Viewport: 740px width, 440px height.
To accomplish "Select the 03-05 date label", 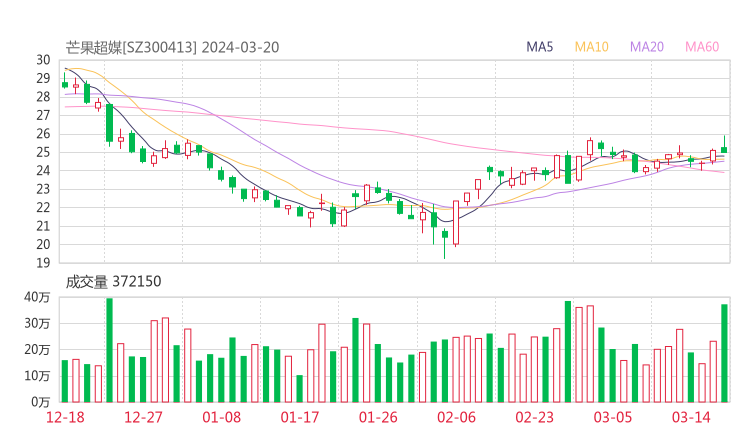I will click(x=613, y=417).
